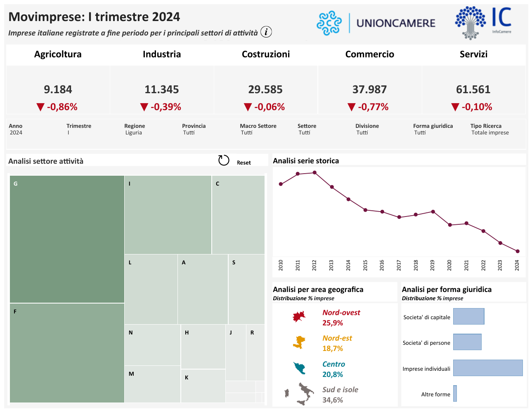Click treemap block F
The image size is (532, 412).
click(67, 353)
